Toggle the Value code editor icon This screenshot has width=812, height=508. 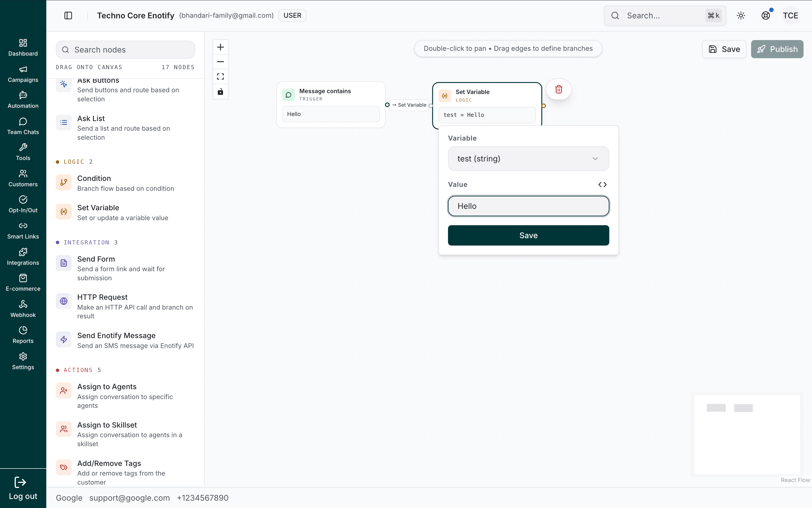[x=602, y=185]
